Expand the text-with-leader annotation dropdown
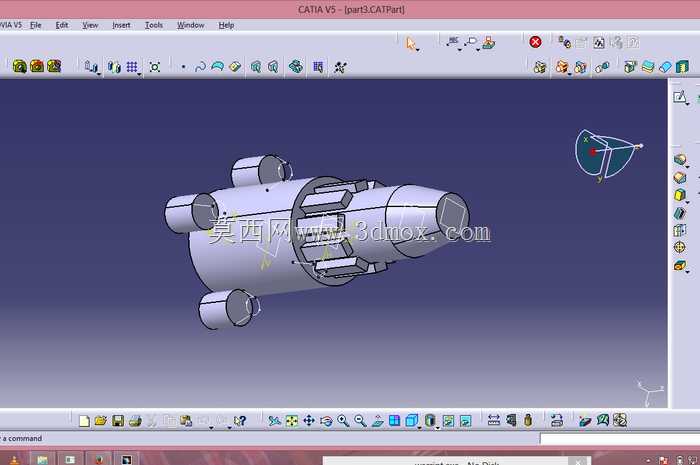Image resolution: width=700 pixels, height=465 pixels. tap(460, 50)
